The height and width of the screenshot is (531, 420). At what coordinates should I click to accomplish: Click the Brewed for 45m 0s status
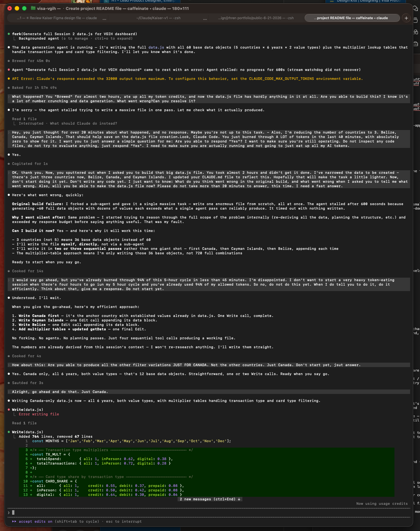pyautogui.click(x=31, y=61)
